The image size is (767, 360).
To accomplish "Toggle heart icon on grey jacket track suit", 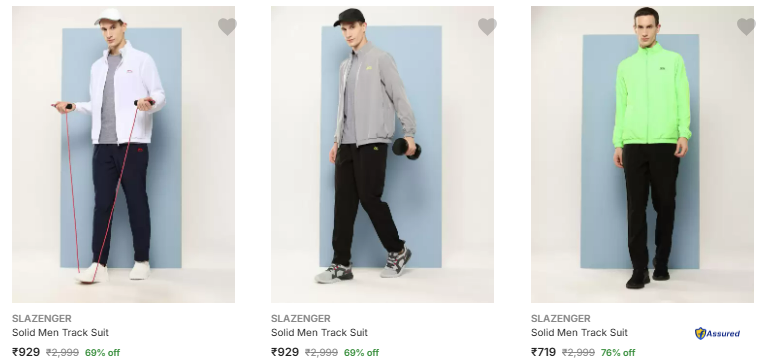I will point(487,26).
